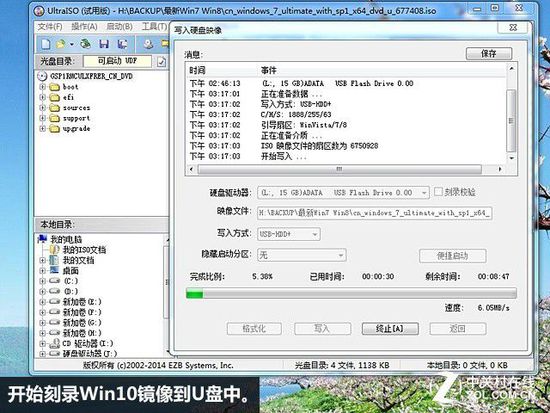Open the 操作(A) menu

pos(84,27)
